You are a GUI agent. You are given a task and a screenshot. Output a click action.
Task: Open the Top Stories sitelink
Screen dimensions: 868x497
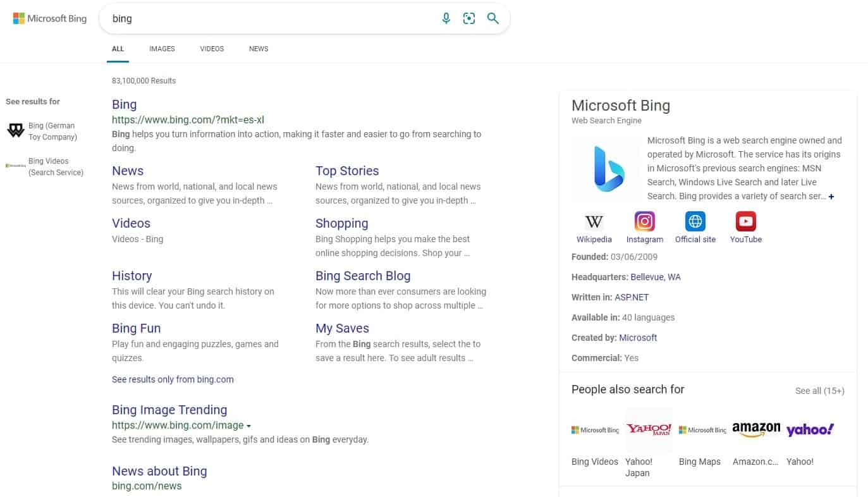347,171
